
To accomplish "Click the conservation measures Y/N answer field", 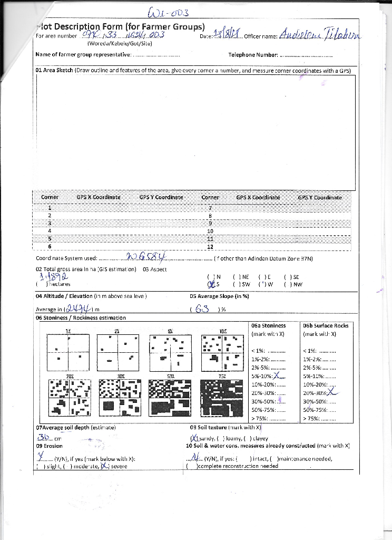I will click(x=194, y=458).
